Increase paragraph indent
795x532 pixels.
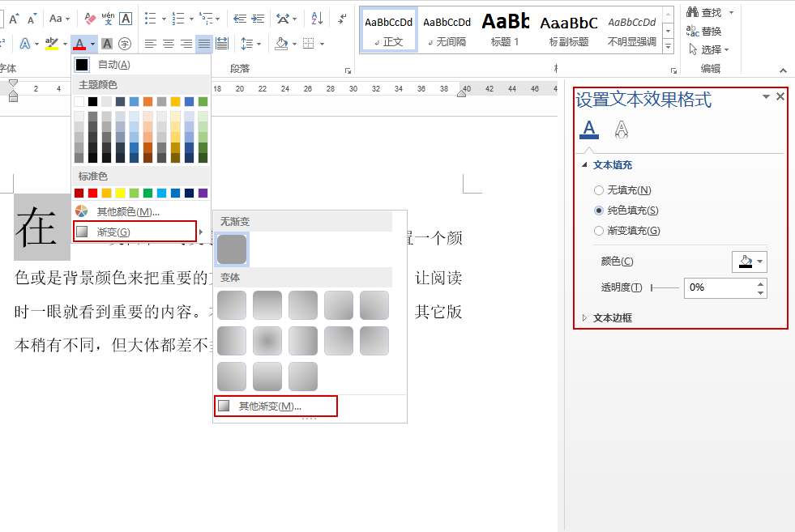click(258, 19)
